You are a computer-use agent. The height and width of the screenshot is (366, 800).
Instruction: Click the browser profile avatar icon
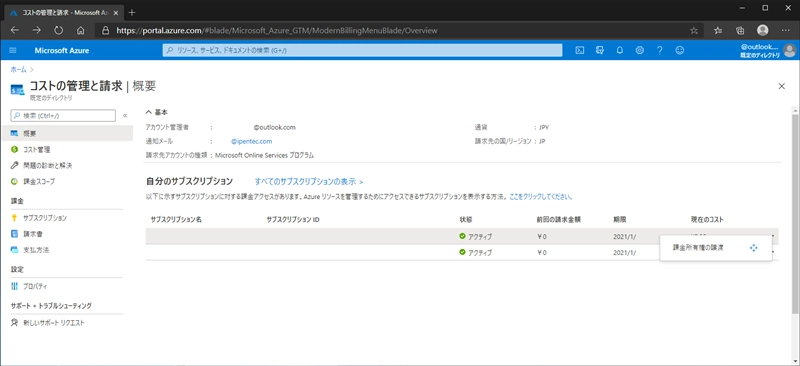pyautogui.click(x=763, y=31)
